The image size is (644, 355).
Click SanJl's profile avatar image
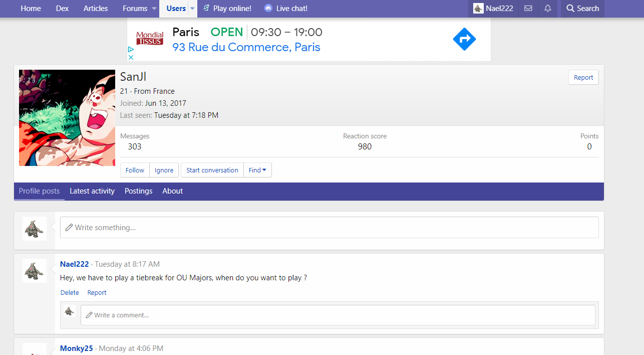click(67, 118)
